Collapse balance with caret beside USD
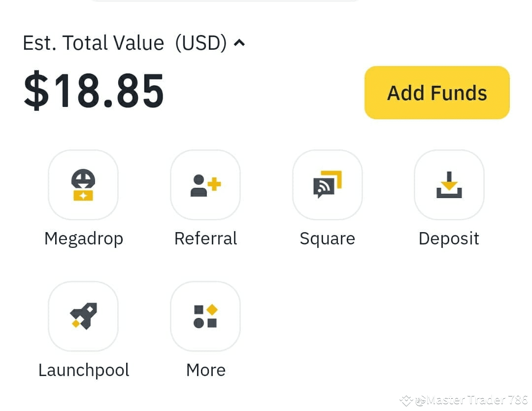The height and width of the screenshot is (411, 532). click(239, 43)
